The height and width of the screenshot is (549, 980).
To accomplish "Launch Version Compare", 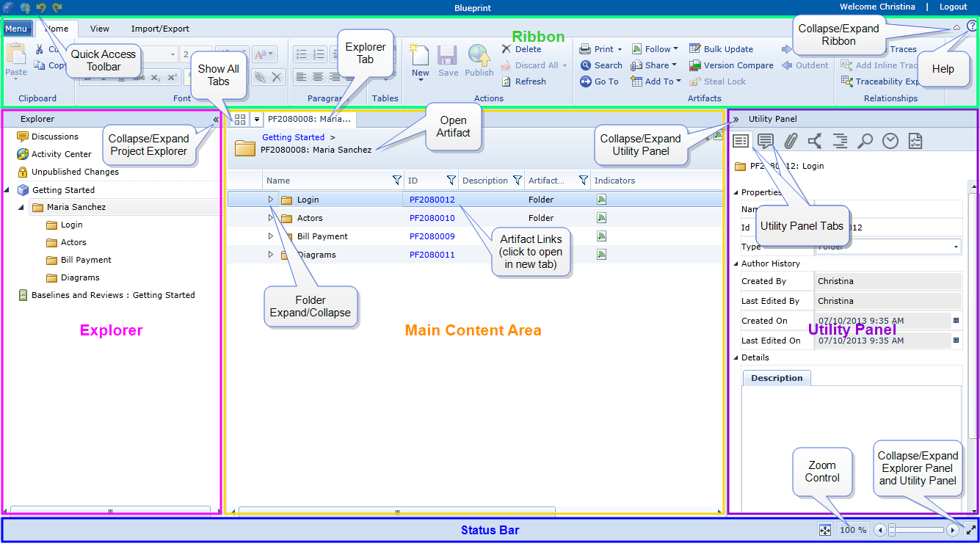I will coord(731,65).
